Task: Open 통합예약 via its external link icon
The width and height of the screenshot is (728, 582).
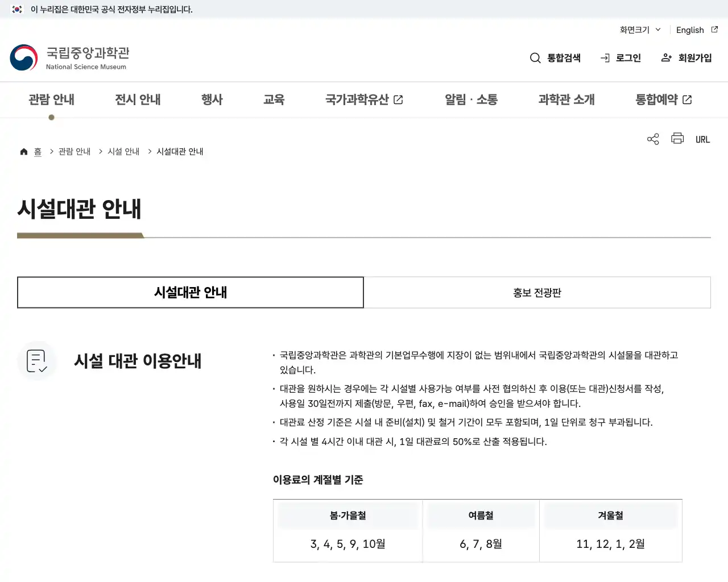Action: pyautogui.click(x=688, y=99)
